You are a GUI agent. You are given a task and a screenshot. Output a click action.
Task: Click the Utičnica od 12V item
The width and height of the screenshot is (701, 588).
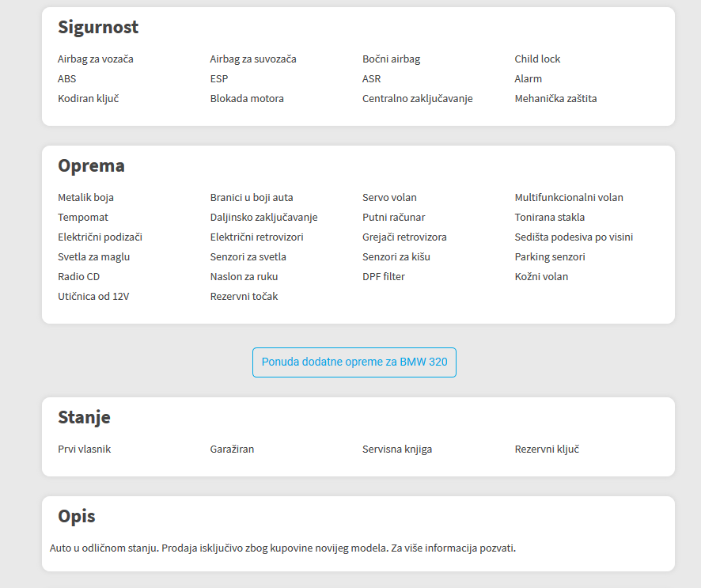(93, 296)
